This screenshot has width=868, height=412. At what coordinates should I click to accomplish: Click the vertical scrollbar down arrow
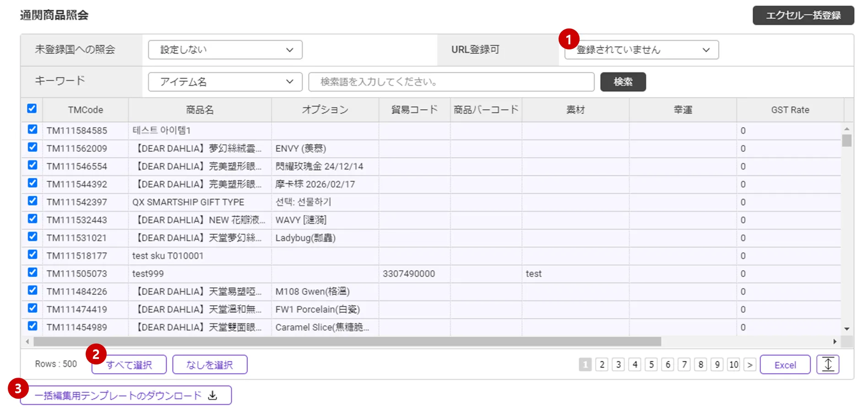[847, 329]
